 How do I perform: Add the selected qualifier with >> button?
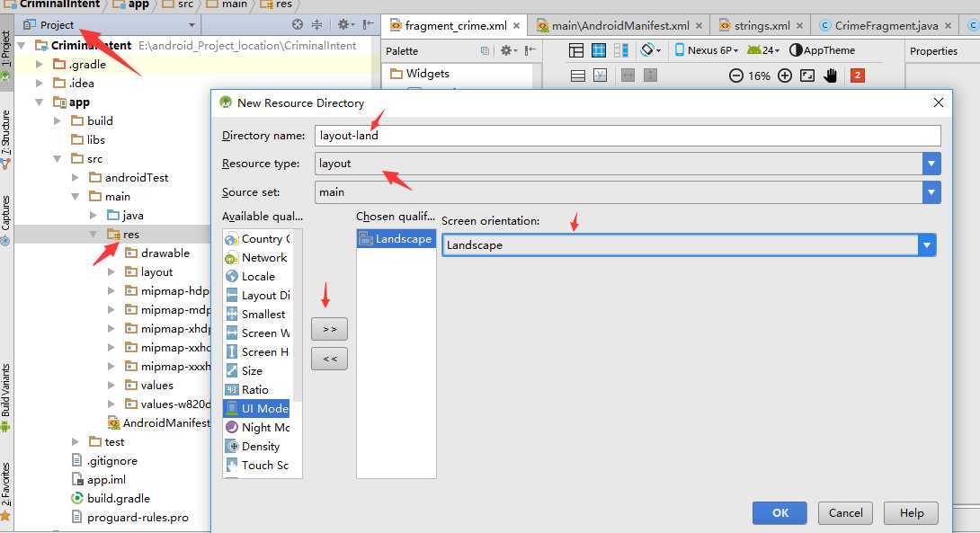[329, 329]
